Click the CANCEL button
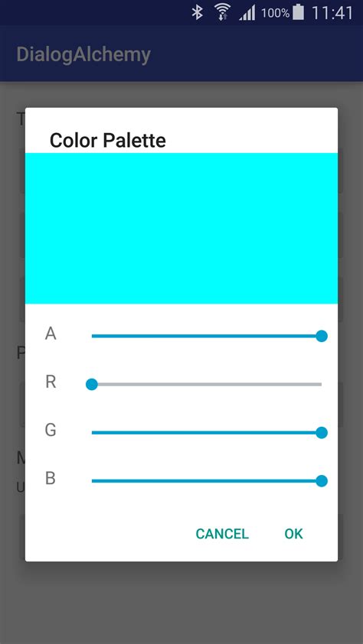This screenshot has width=363, height=644. (x=222, y=534)
